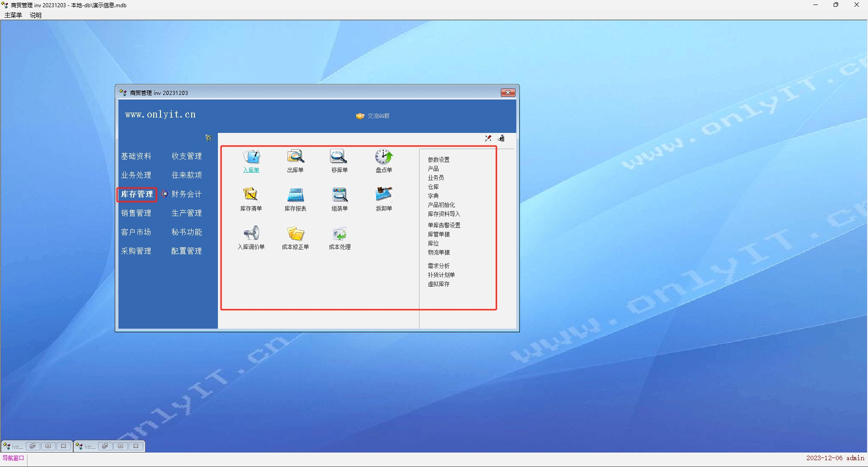Open the 入库单 icon
The height and width of the screenshot is (467, 868).
point(251,157)
